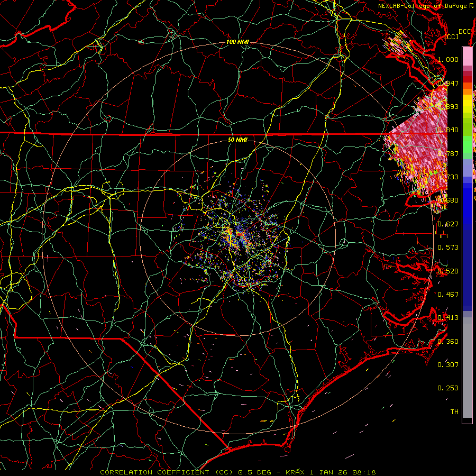Select the 0.253 legend value
The height and width of the screenshot is (476, 476).
pyautogui.click(x=448, y=388)
